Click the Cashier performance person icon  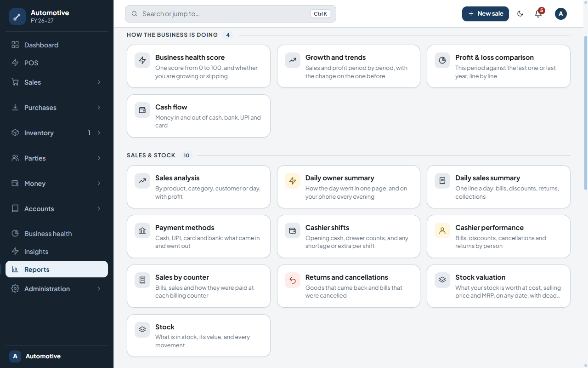click(442, 230)
